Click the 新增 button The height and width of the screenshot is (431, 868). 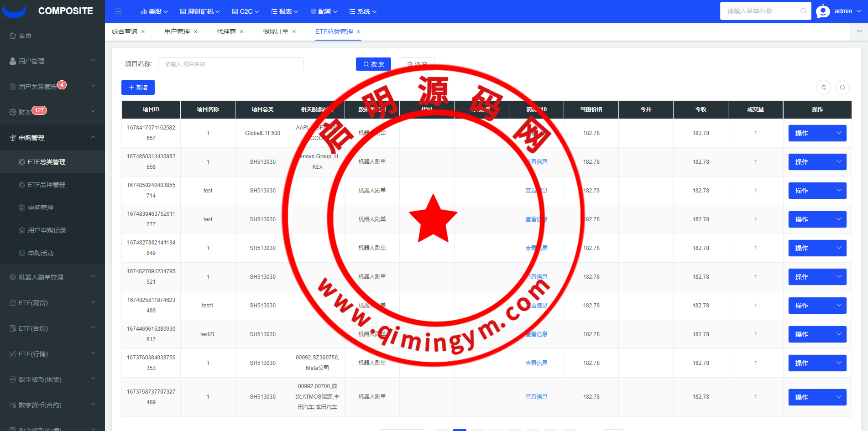pyautogui.click(x=138, y=88)
